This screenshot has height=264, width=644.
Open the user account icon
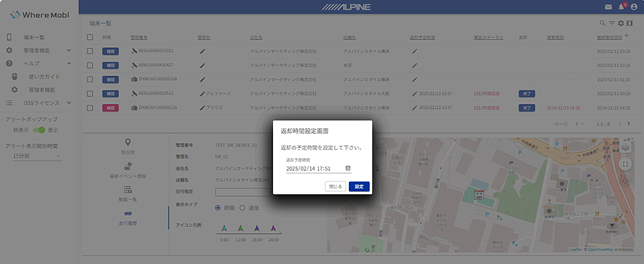(635, 7)
